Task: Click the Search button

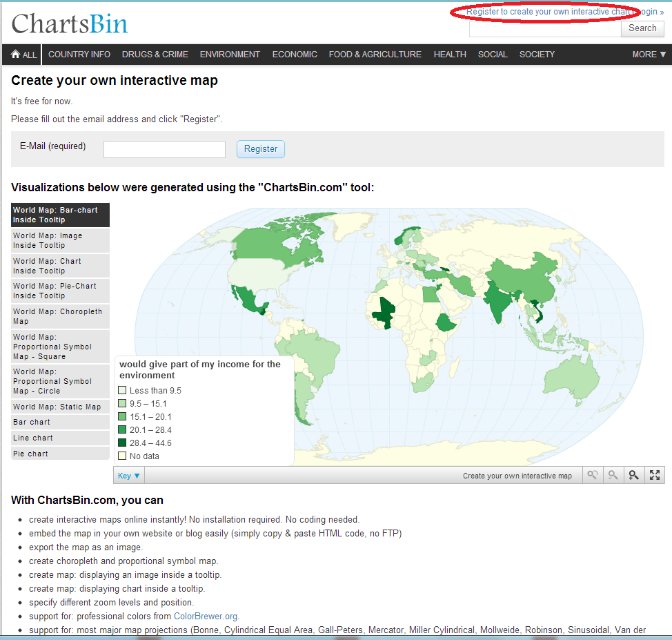Action: click(642, 28)
